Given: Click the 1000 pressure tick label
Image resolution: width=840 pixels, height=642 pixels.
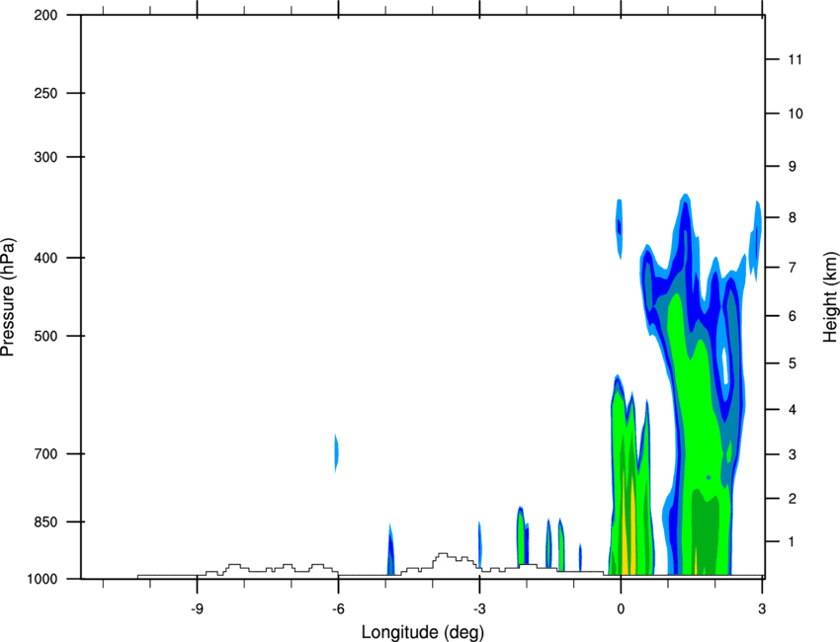Looking at the screenshot, I should (x=42, y=579).
